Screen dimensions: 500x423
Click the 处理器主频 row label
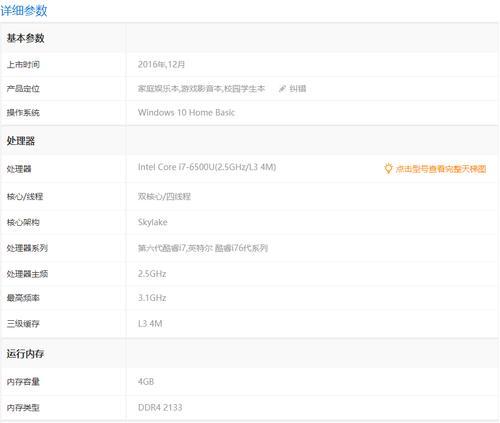[27, 274]
